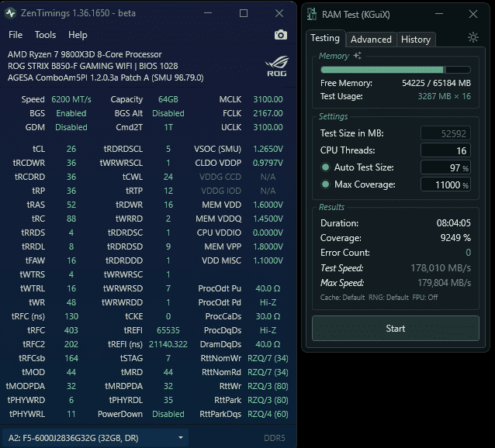This screenshot has height=448, width=495.
Task: Click the Max Coverage percent field
Action: pyautogui.click(x=445, y=184)
